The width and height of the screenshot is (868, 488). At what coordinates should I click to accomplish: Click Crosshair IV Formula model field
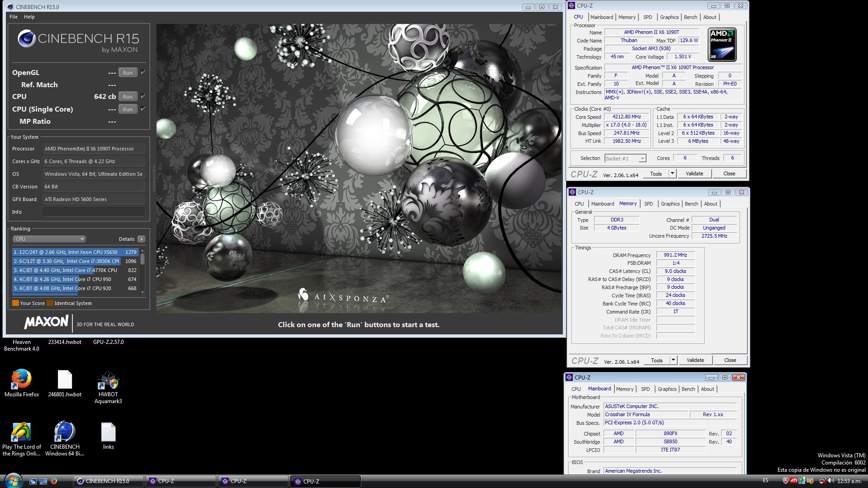click(646, 414)
